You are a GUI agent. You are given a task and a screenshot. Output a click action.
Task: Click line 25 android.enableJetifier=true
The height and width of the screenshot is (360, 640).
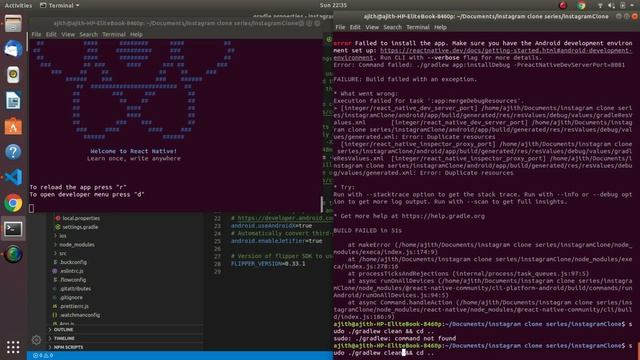click(x=276, y=241)
